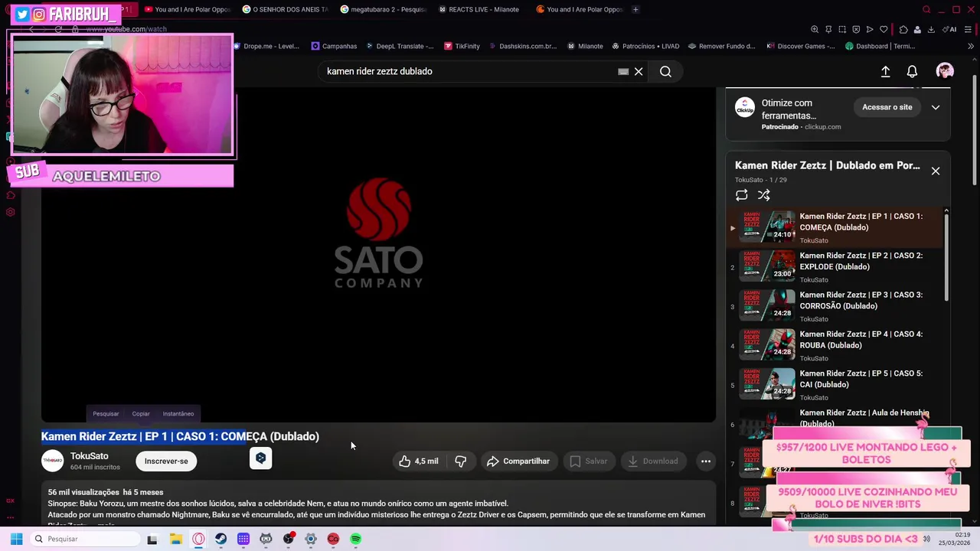Close the Kamen Rider Zeztz playlist panel
Image resolution: width=980 pixels, height=551 pixels.
pyautogui.click(x=936, y=171)
